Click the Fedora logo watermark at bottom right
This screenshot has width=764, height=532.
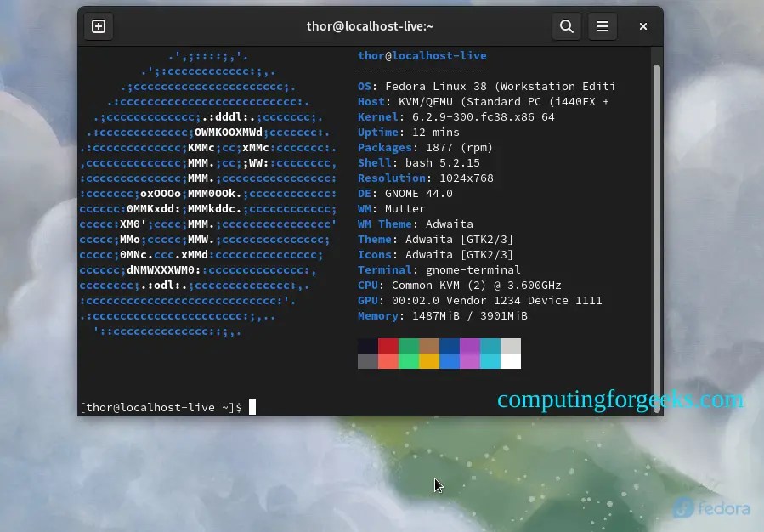coord(710,507)
